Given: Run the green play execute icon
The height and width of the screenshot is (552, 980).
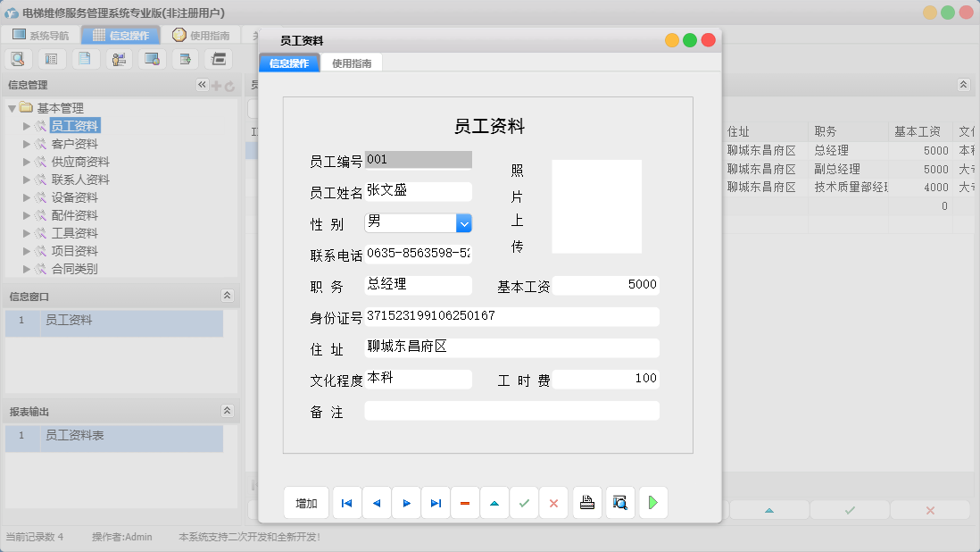Looking at the screenshot, I should click(x=652, y=502).
